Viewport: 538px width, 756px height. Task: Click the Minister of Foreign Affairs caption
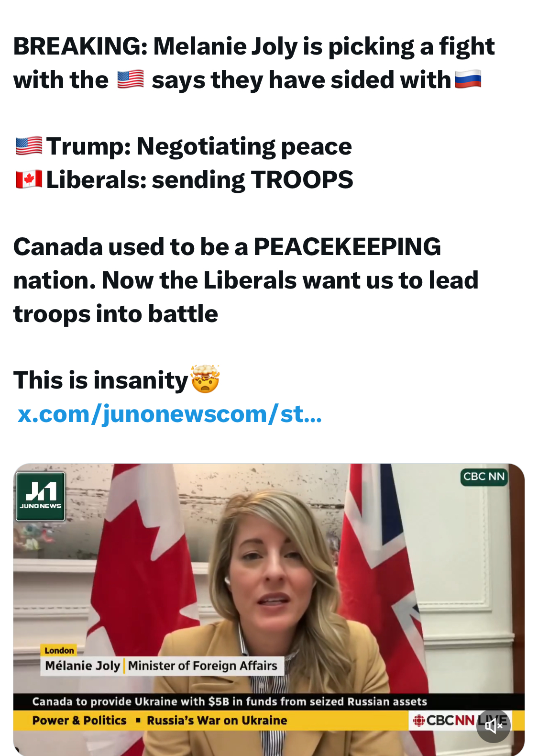[x=203, y=666]
